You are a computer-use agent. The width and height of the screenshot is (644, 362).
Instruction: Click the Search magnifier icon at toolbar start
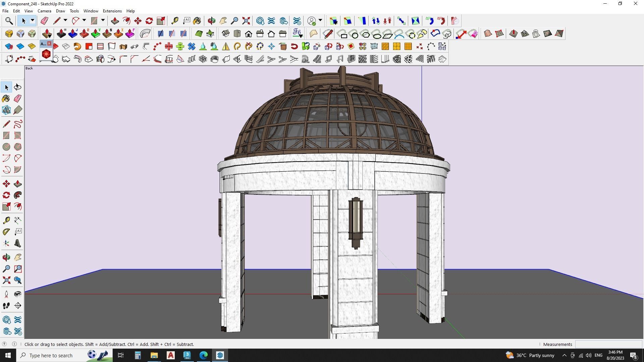click(9, 21)
